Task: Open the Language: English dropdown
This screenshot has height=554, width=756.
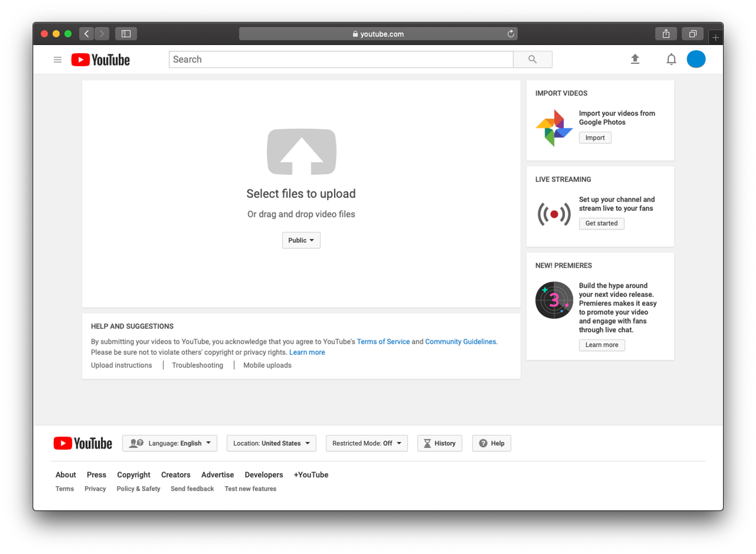Action: 169,443
